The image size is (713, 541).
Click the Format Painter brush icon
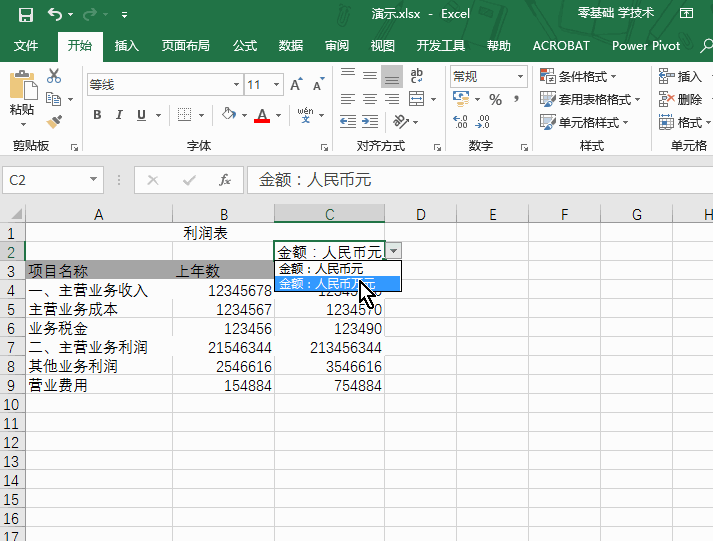(x=54, y=121)
